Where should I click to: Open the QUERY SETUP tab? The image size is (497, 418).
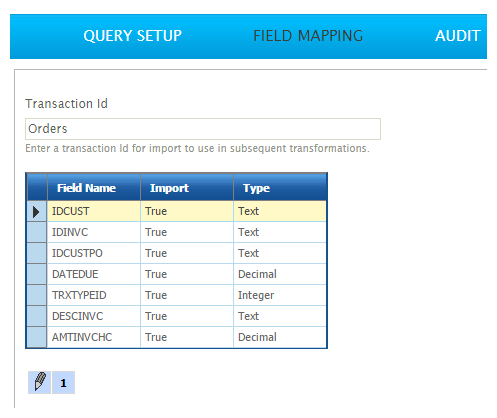pos(132,36)
